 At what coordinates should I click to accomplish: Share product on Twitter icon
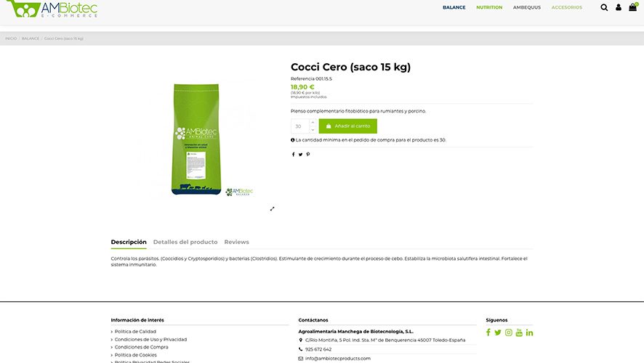[x=300, y=155]
